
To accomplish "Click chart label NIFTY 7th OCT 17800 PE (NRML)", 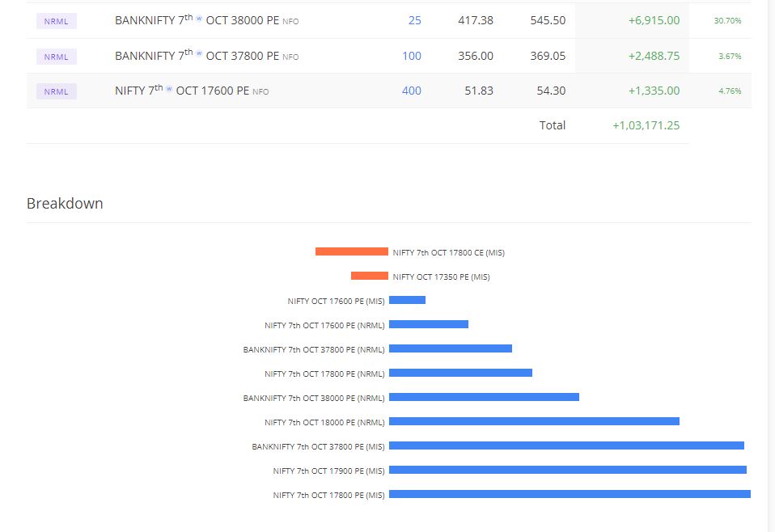I will point(324,374).
